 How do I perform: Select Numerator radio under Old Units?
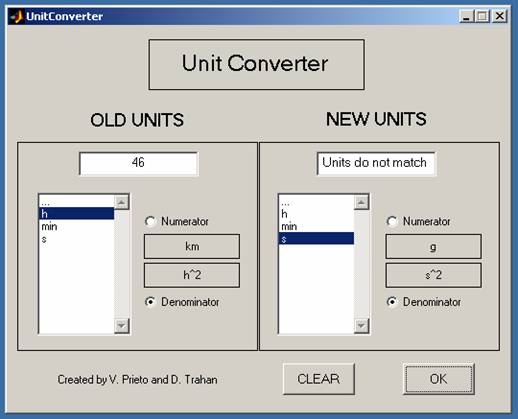click(x=150, y=221)
